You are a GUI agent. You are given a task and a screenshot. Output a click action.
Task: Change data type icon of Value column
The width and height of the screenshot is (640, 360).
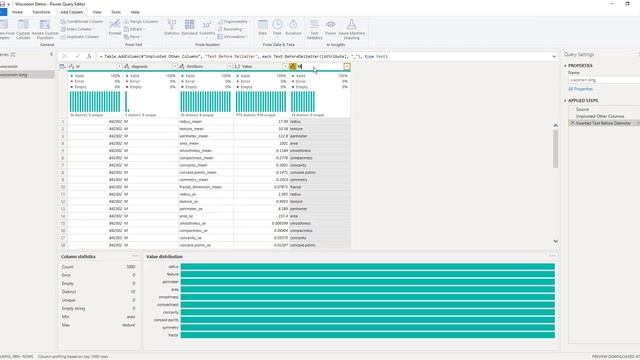238,66
